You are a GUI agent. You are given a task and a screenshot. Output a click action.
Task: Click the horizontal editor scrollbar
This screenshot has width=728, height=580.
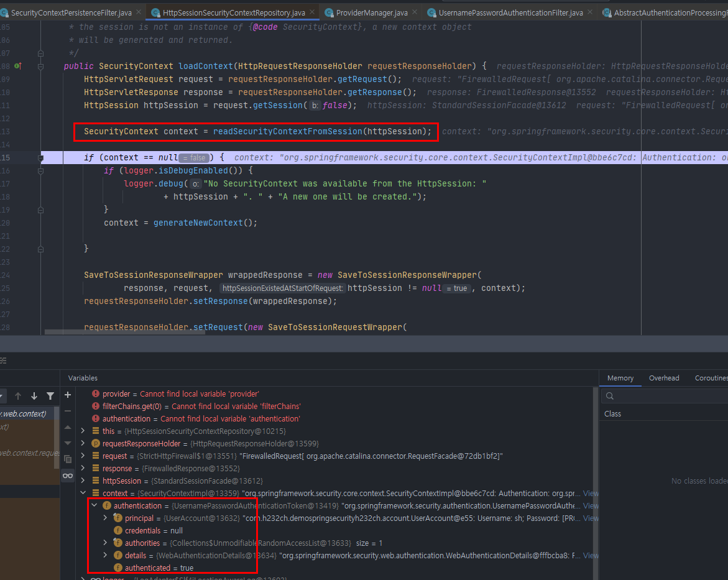pyautogui.click(x=125, y=332)
